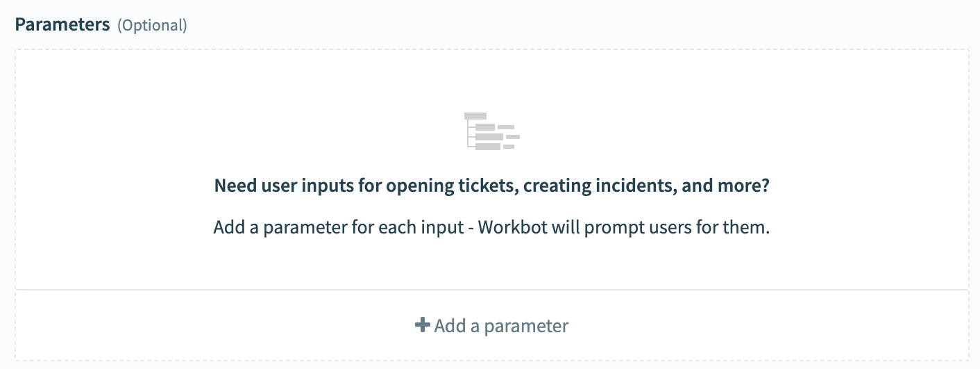Click the blank space right of 'Add a parameter'
Screen dimensions: 980x369
click(x=763, y=325)
